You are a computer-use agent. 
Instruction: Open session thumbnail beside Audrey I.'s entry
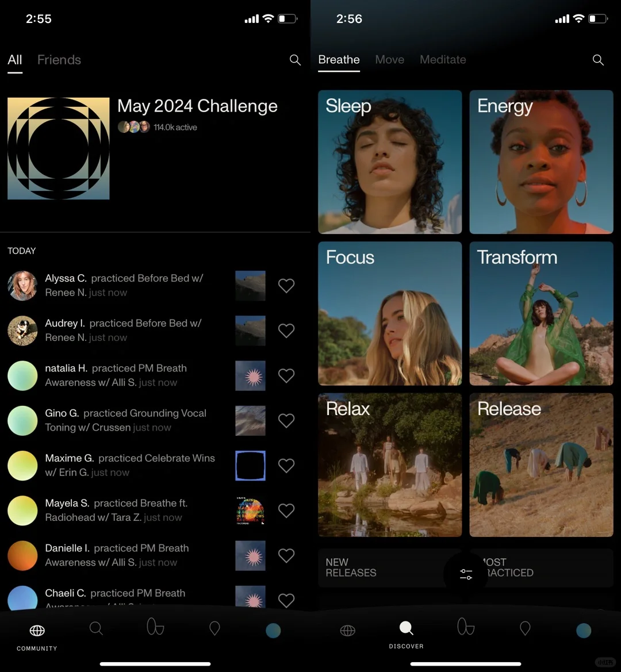250,331
